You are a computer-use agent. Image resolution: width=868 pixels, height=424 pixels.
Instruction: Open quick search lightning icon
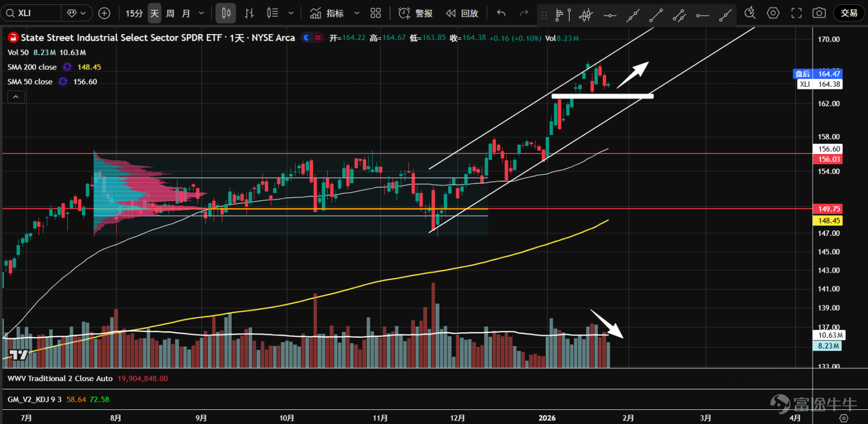click(750, 13)
